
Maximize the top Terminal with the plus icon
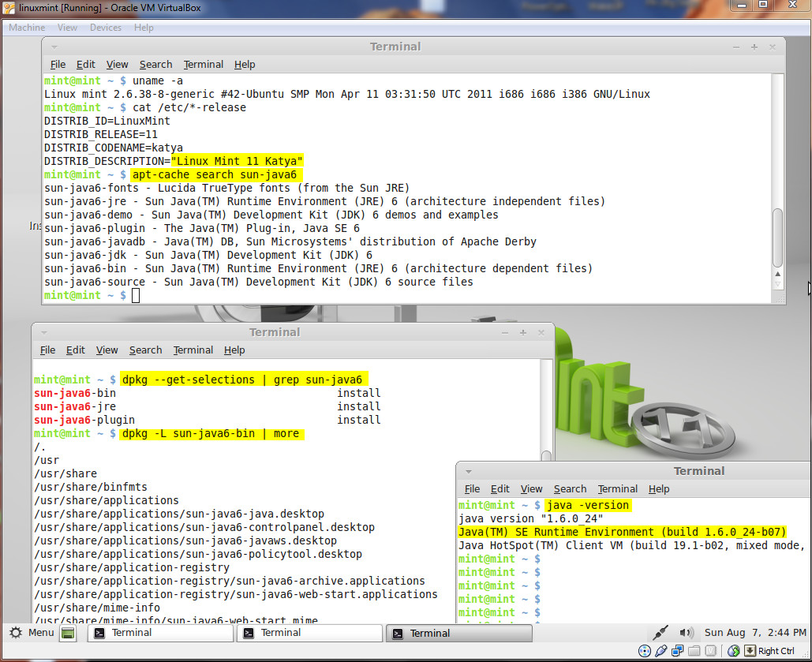(x=754, y=47)
